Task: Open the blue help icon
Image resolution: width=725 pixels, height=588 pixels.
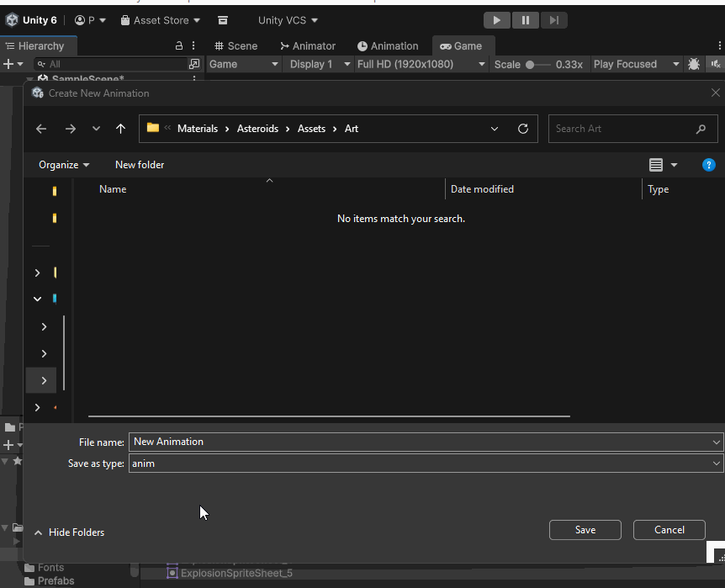Action: 708,165
